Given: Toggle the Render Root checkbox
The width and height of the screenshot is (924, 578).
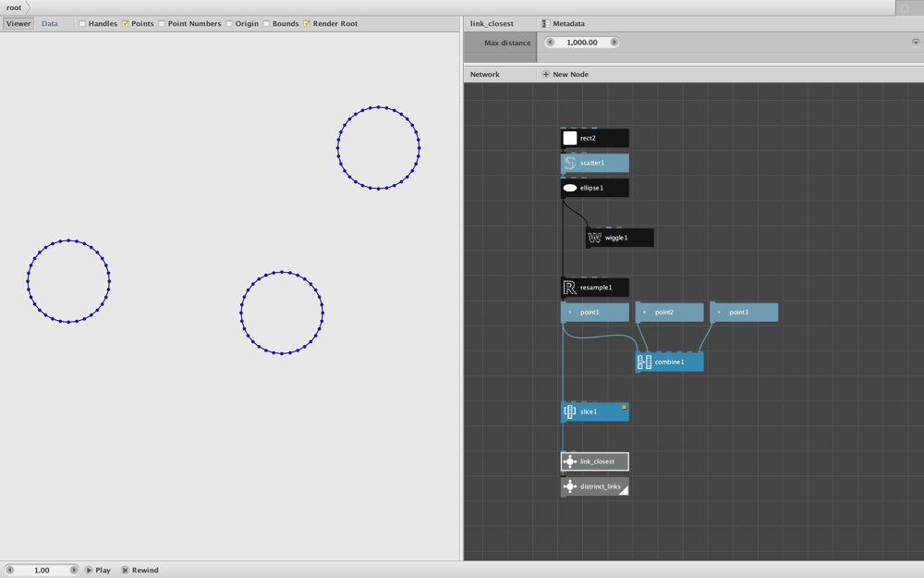Looking at the screenshot, I should (x=307, y=24).
